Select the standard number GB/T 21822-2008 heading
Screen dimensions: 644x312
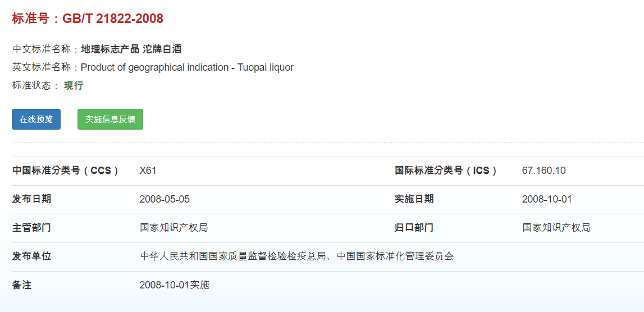88,19
